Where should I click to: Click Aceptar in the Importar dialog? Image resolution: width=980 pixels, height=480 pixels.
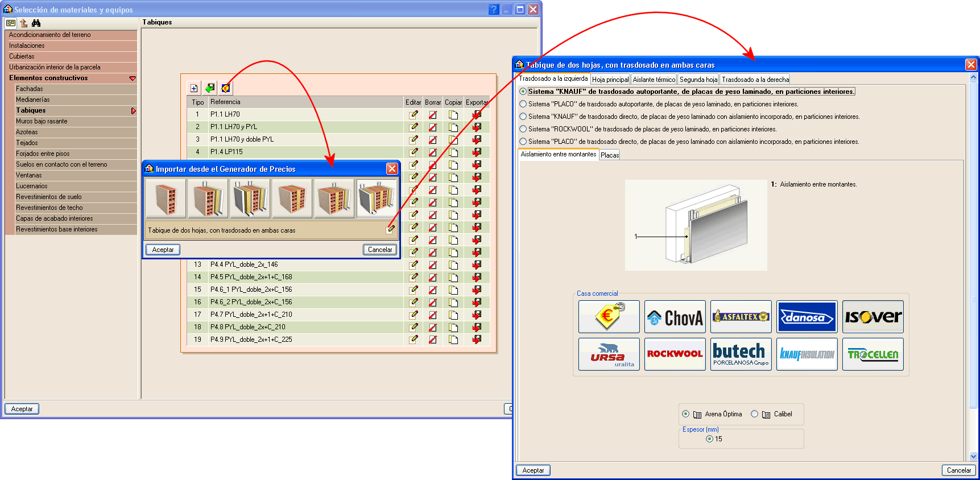(163, 250)
